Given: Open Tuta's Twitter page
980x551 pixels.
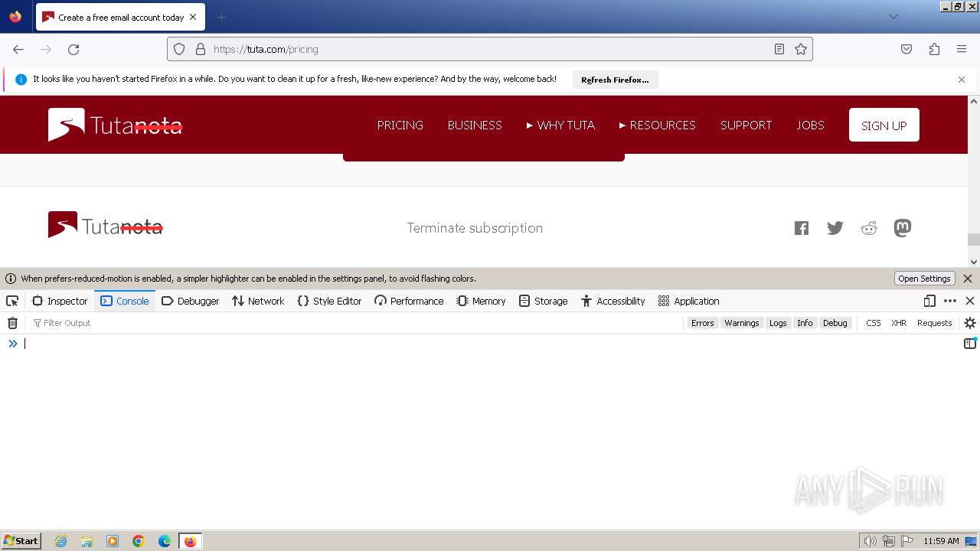Looking at the screenshot, I should click(x=835, y=228).
